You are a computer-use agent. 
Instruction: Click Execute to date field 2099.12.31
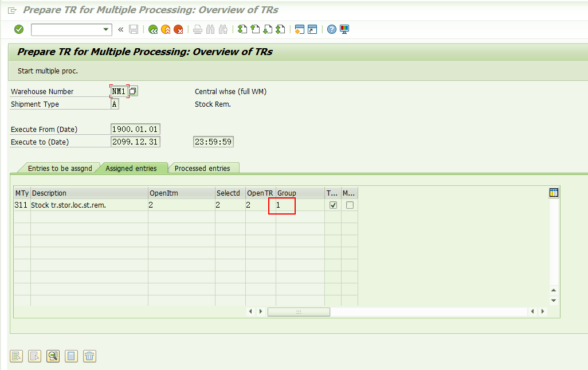pos(135,142)
